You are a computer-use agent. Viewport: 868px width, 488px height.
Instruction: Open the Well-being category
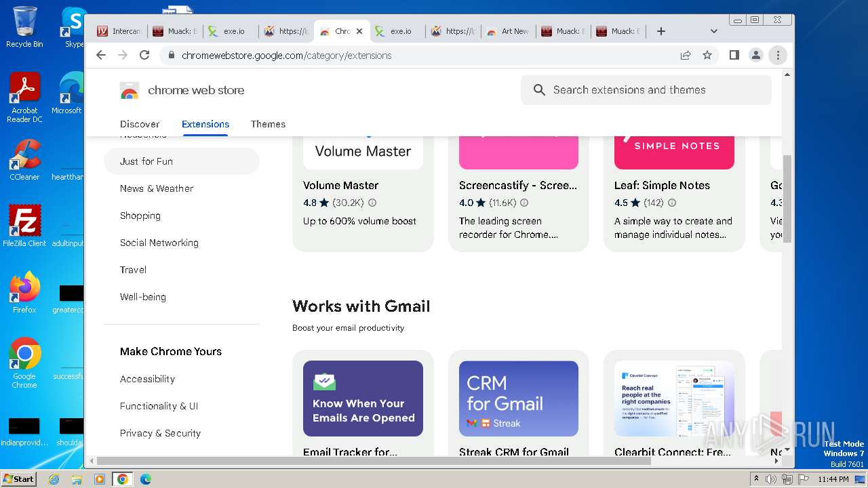143,297
